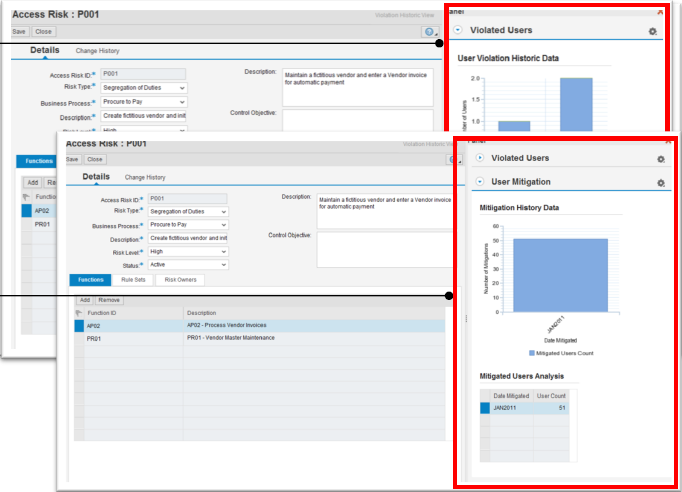
Task: Click Remove button in functions table
Action: [x=109, y=300]
